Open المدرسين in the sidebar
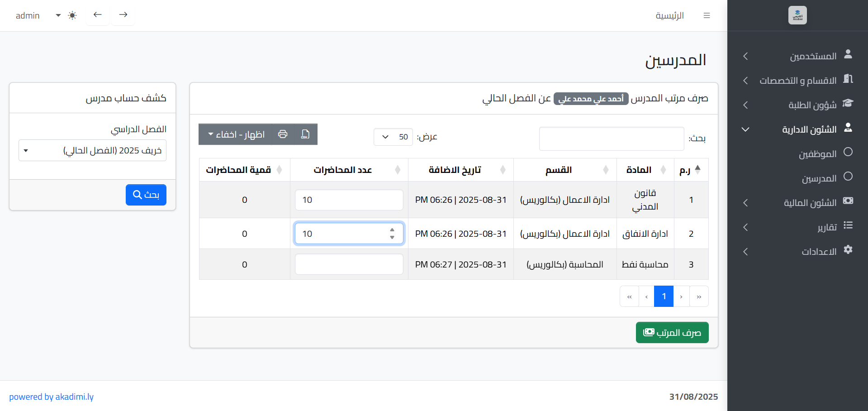868x411 pixels. (819, 178)
